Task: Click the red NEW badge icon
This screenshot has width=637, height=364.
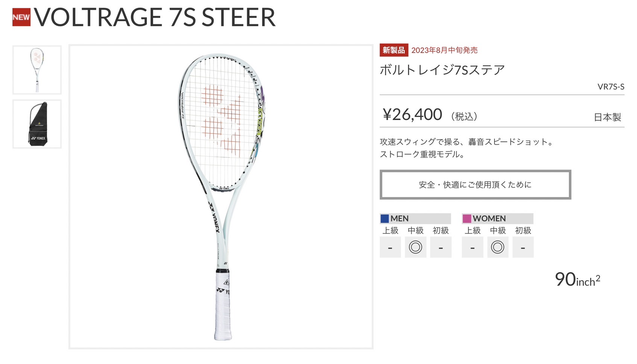Action: [21, 17]
